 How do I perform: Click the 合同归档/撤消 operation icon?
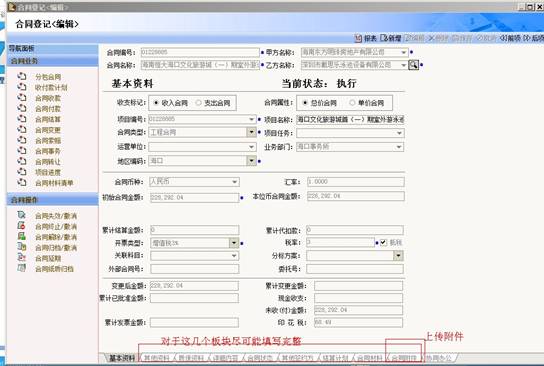pos(22,247)
